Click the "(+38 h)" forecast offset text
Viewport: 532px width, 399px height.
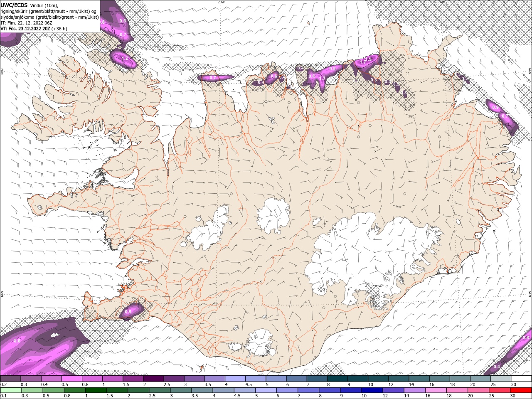click(x=59, y=29)
